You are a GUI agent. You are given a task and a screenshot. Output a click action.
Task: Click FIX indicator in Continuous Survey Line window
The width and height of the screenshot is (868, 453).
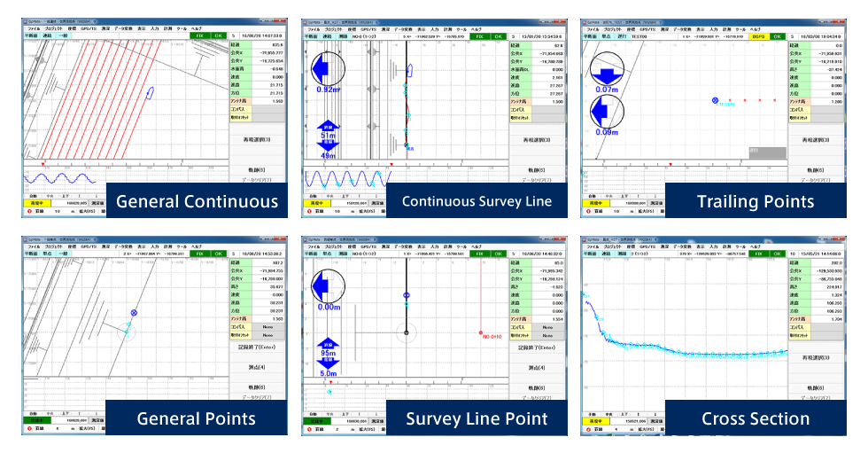480,36
